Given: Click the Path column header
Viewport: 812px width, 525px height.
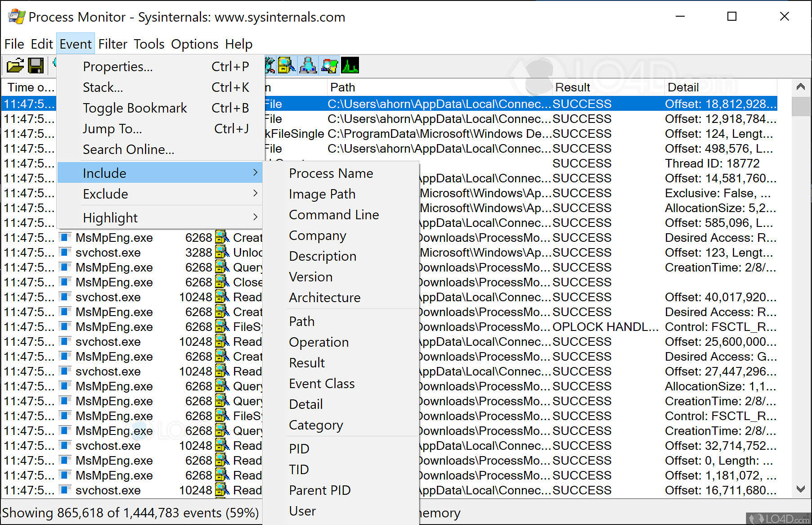Looking at the screenshot, I should click(x=439, y=87).
